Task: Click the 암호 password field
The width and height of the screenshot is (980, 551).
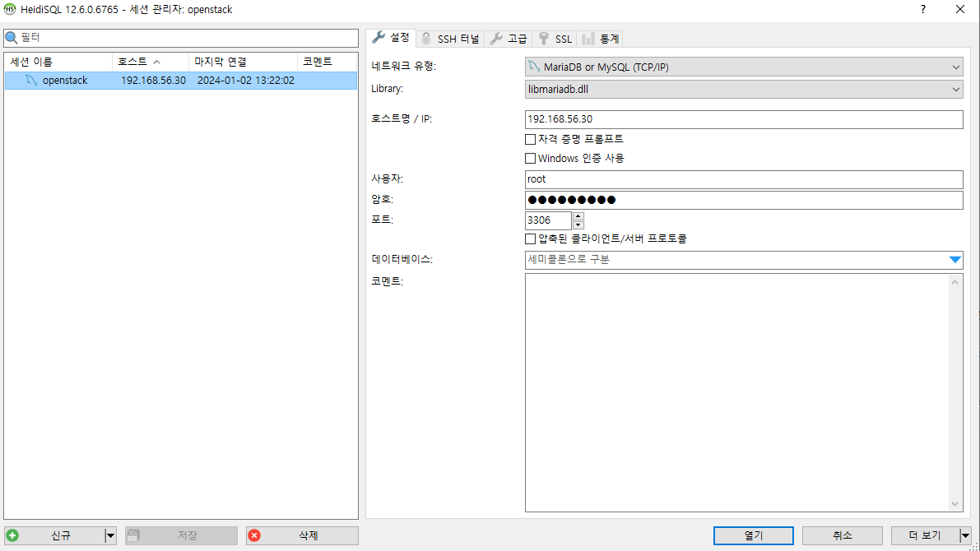Action: point(744,200)
